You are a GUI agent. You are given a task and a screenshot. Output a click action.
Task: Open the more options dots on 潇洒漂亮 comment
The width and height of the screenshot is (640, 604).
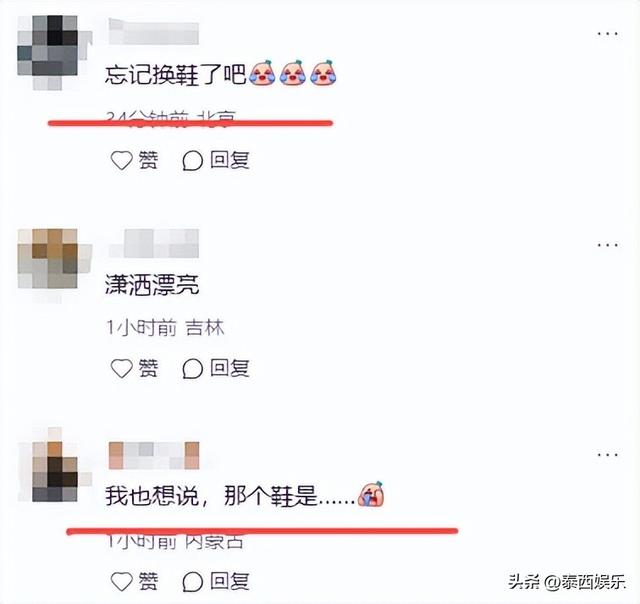[607, 245]
